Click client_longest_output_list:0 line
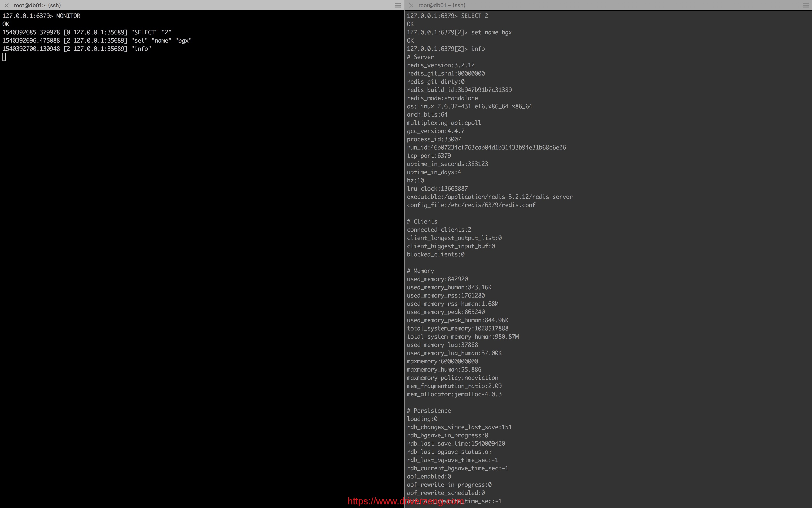Image resolution: width=812 pixels, height=508 pixels. point(454,238)
